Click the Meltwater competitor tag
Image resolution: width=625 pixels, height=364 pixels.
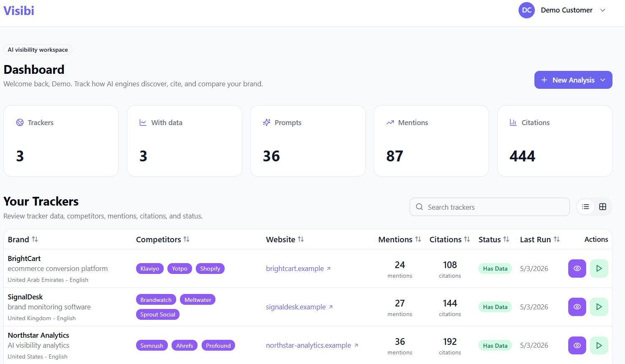click(x=197, y=300)
